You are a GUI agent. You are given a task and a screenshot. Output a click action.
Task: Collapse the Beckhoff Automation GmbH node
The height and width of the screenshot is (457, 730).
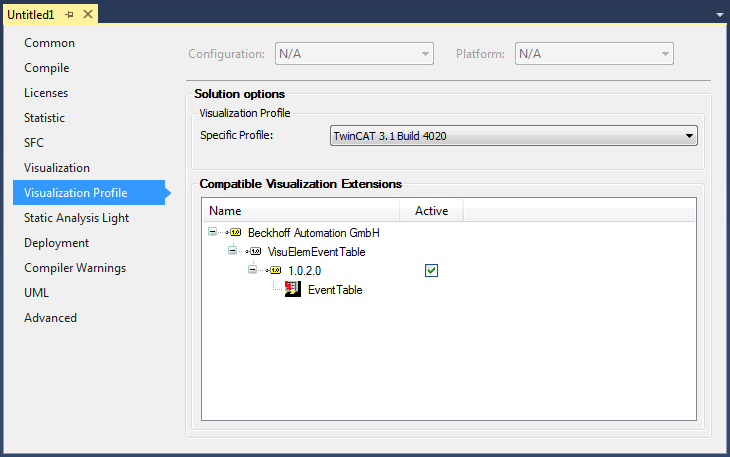click(x=212, y=232)
